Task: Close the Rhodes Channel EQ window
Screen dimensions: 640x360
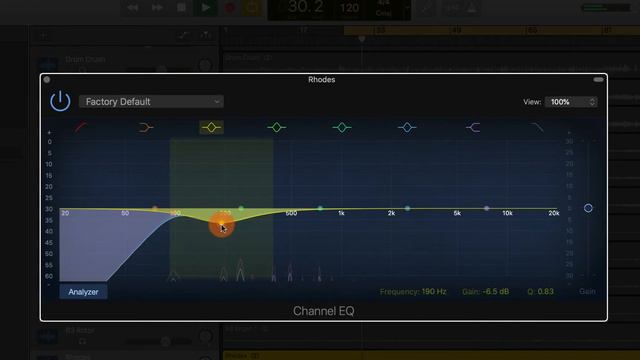Action: click(47, 80)
